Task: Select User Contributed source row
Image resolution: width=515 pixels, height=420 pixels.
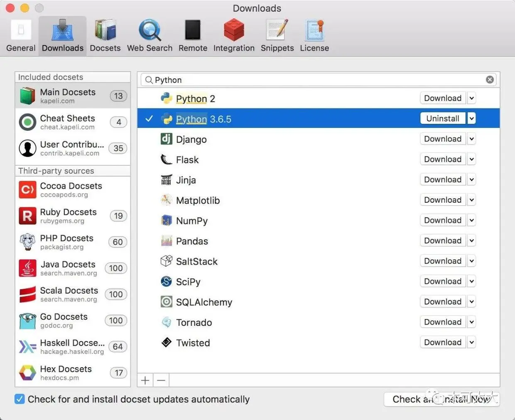Action: coord(73,148)
